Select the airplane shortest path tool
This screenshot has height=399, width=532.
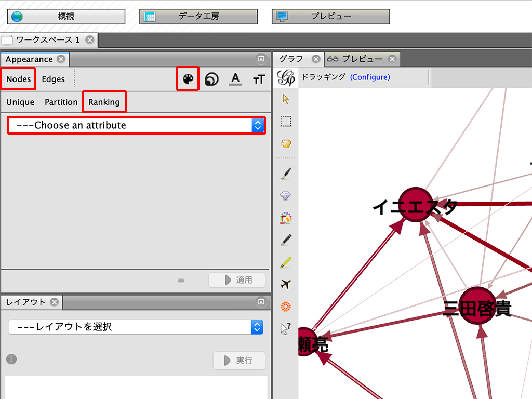point(285,284)
